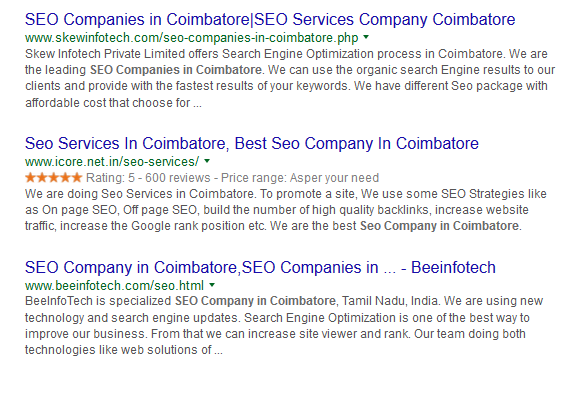Viewport: 573px width, 397px height.
Task: Click the orange five-star rating icons
Action: point(54,178)
